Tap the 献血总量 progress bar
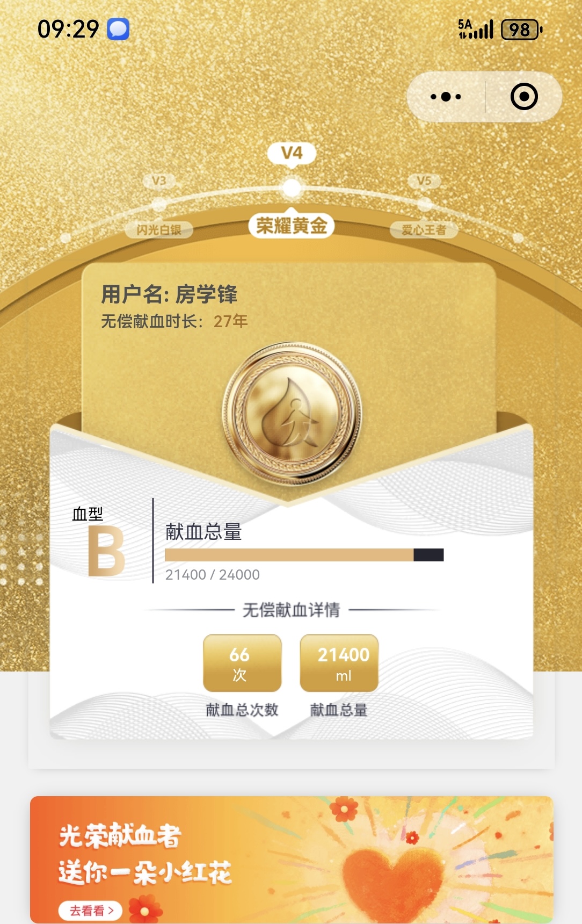Viewport: 582px width, 924px height. coord(304,555)
